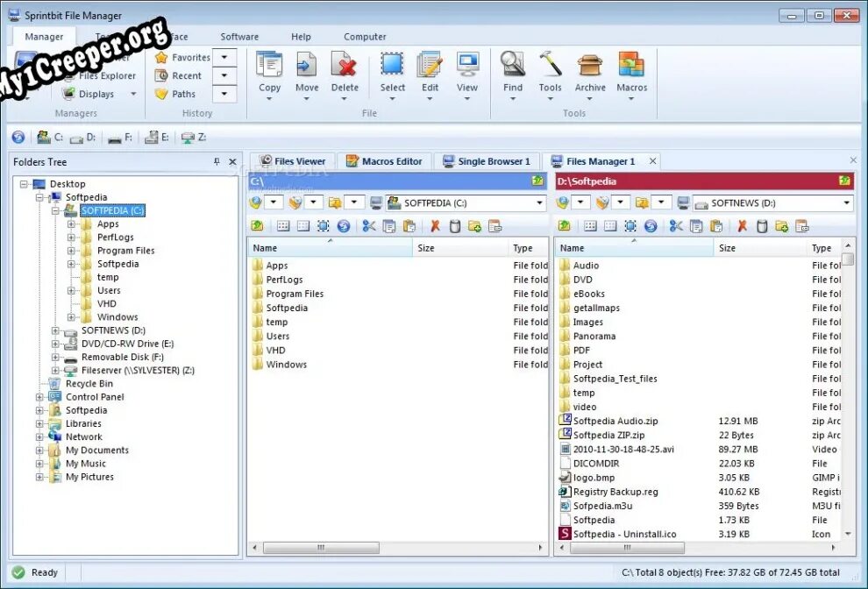Click the copy pages icon in the D:\Softpedia pane toolbar
Screen dimensions: 868x589
(x=696, y=225)
